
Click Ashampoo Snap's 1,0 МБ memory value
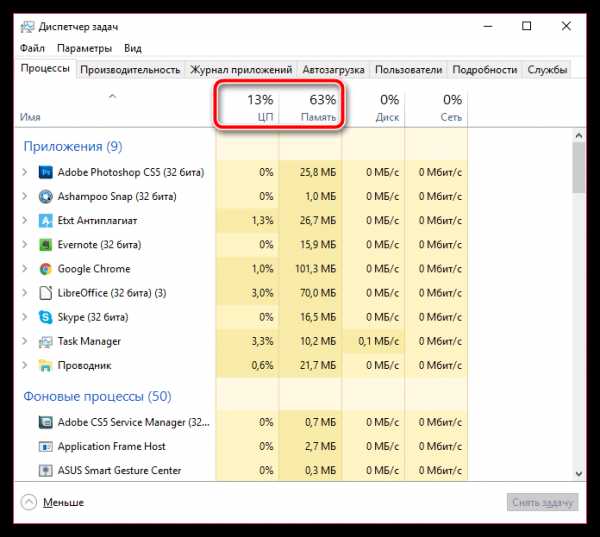coord(320,197)
